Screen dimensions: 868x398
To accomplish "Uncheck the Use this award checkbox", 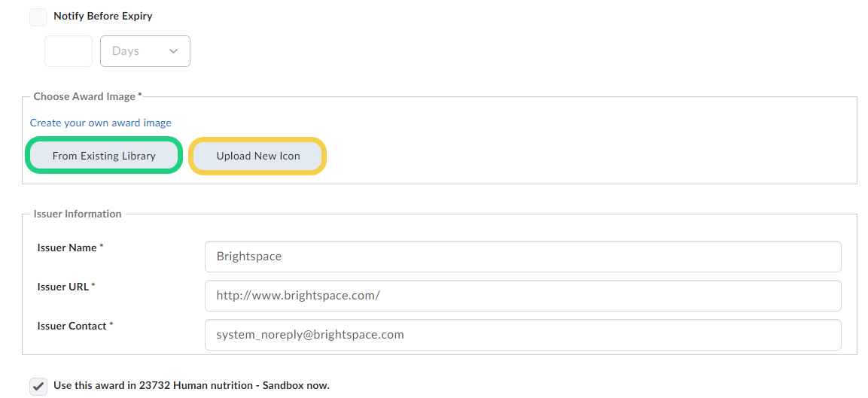I will (38, 387).
